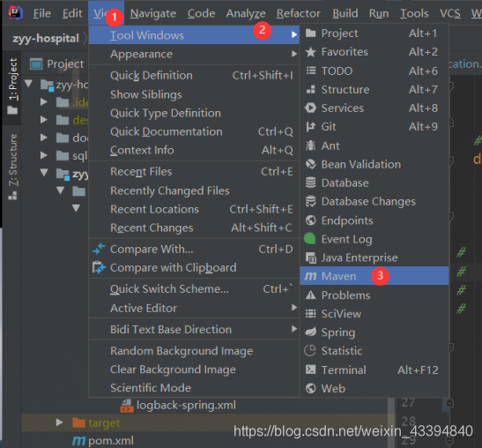The height and width of the screenshot is (448, 482).
Task: Click the Compare with Clipboard icon
Action: (x=99, y=268)
